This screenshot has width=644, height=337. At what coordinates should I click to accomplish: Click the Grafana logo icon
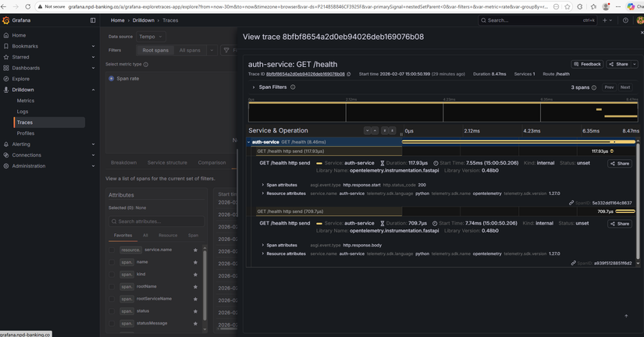pyautogui.click(x=6, y=20)
